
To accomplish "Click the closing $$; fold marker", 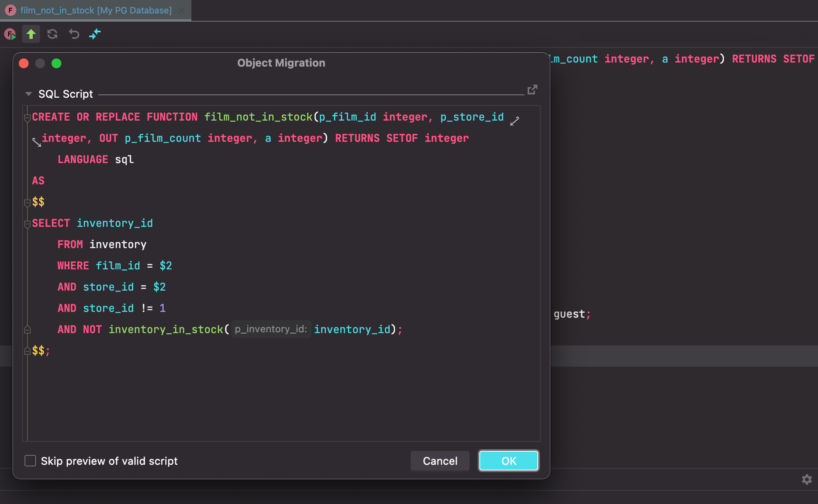I will (27, 351).
